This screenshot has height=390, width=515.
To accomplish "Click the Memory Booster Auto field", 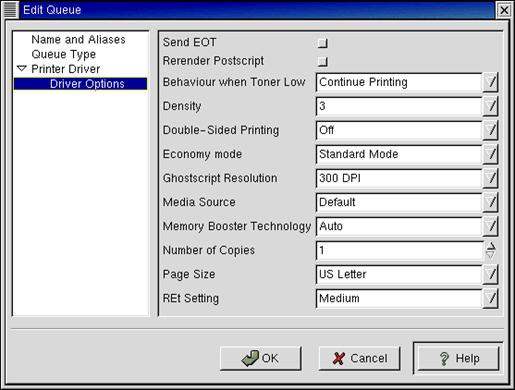I will pos(399,226).
